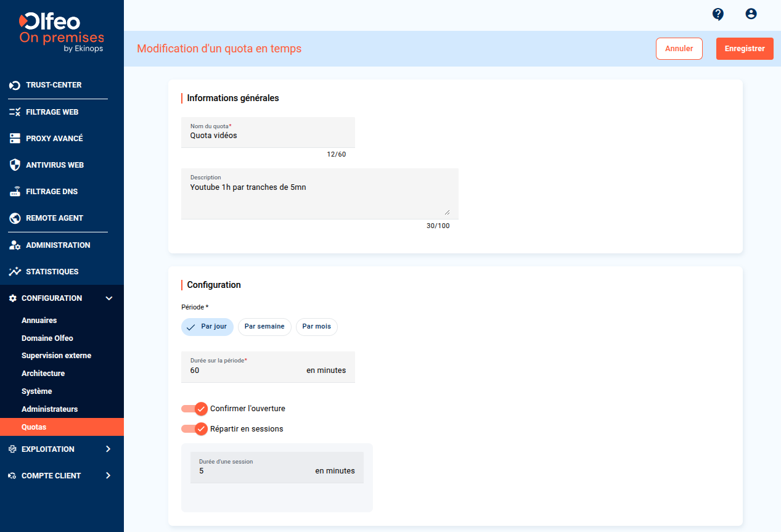
Task: Collapse the Configuration menu chevron
Action: (109, 298)
